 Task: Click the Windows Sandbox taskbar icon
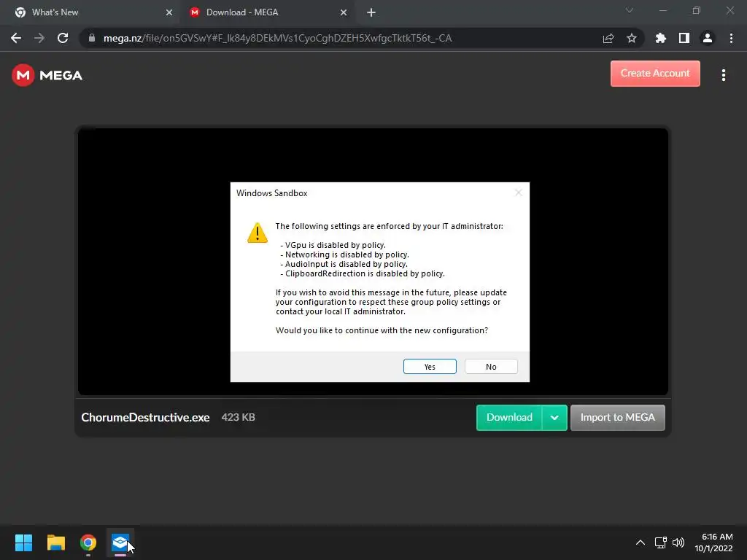120,542
